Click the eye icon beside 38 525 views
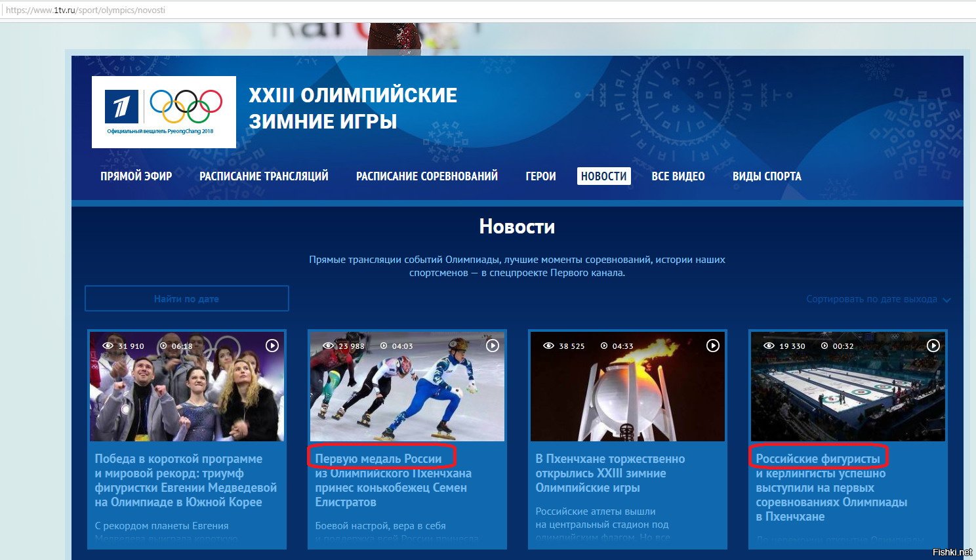This screenshot has width=976, height=560. click(549, 346)
